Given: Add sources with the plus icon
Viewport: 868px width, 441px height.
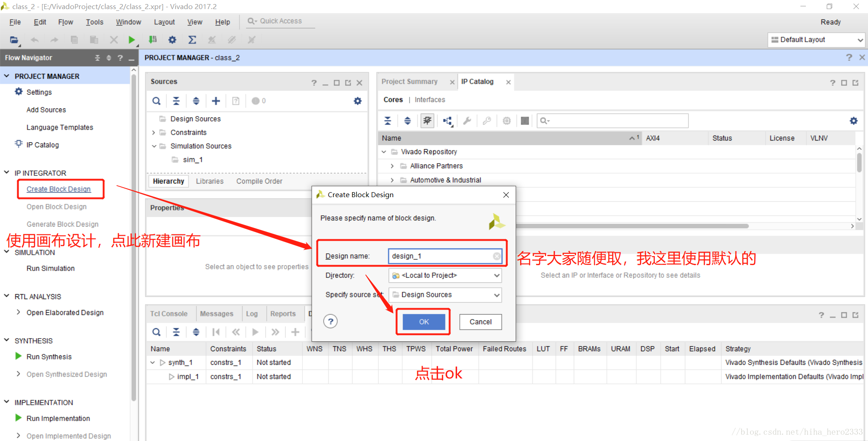Looking at the screenshot, I should (216, 101).
